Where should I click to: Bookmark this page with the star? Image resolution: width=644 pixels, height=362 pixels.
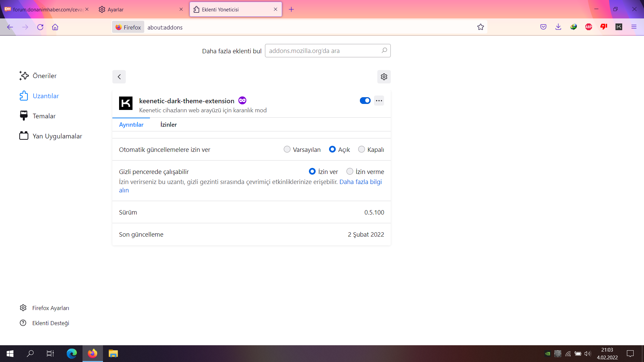pyautogui.click(x=481, y=27)
